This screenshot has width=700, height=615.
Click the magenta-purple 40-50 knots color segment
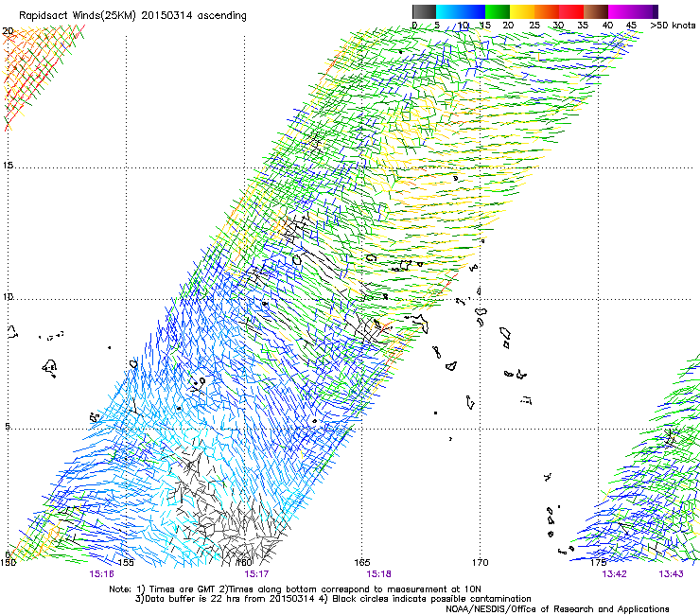pos(633,11)
